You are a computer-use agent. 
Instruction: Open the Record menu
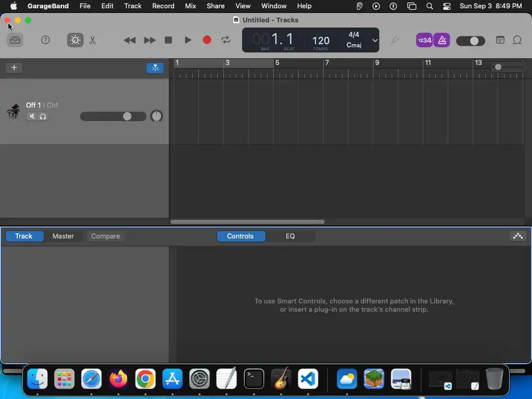163,6
